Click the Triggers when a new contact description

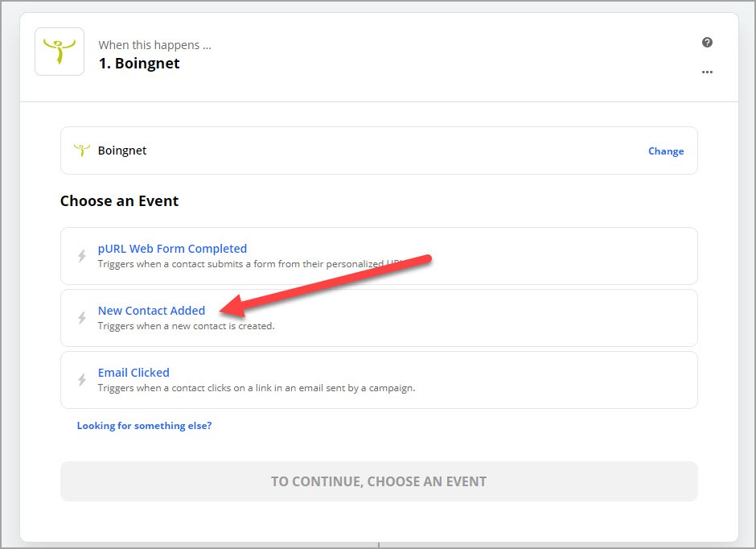point(186,326)
